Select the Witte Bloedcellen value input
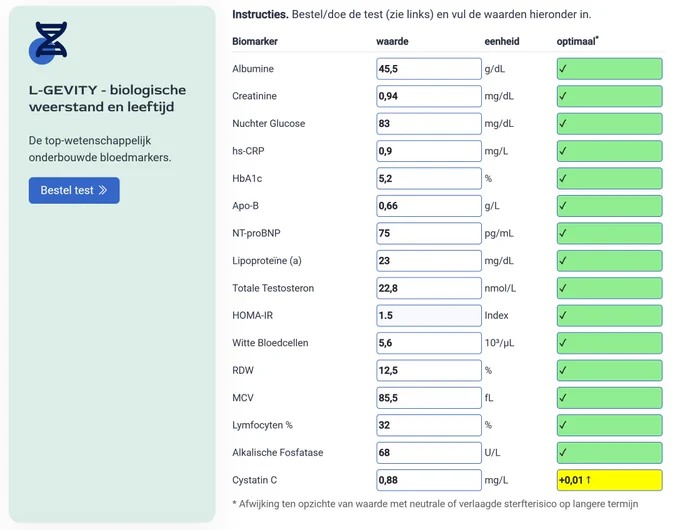Viewport: 680px width, 530px height. tap(429, 343)
